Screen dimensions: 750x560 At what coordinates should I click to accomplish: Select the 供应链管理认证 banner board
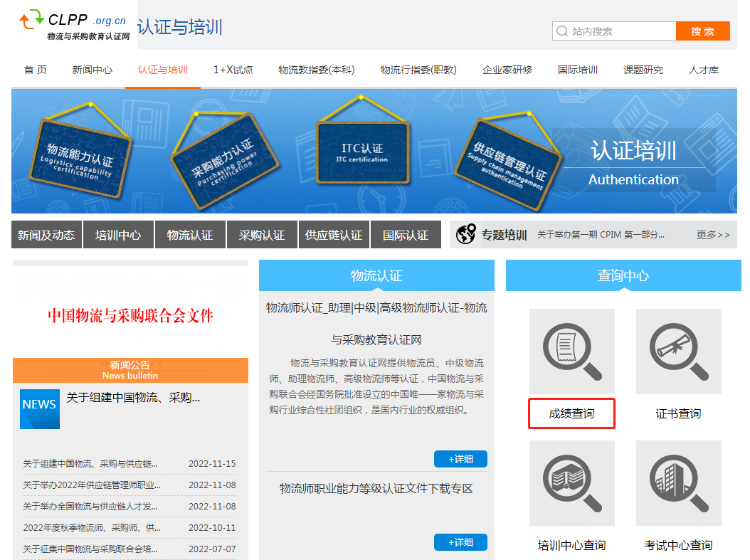507,162
